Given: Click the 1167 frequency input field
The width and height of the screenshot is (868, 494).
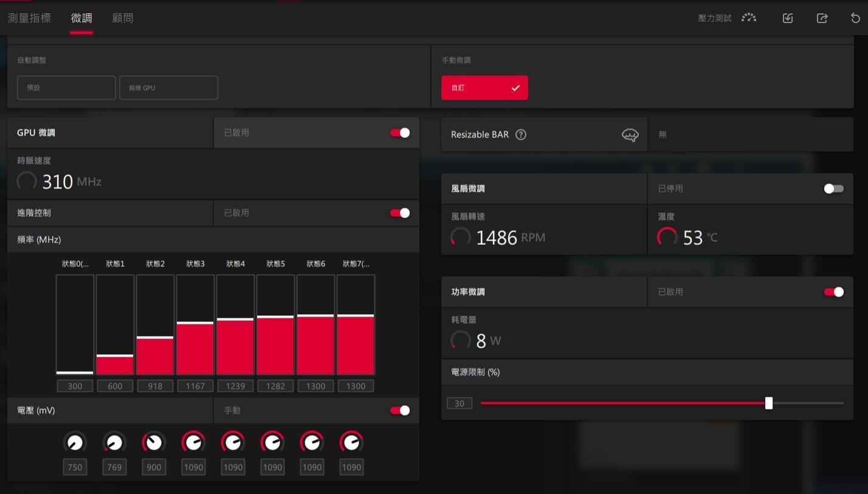Looking at the screenshot, I should (195, 386).
